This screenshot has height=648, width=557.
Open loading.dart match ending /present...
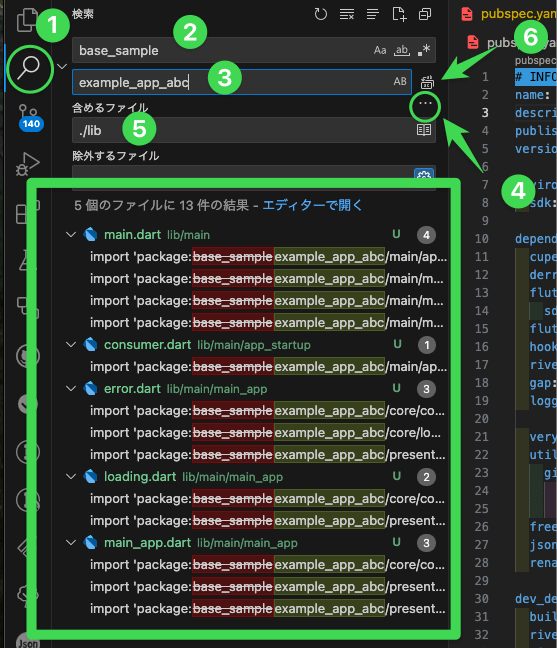coord(269,521)
